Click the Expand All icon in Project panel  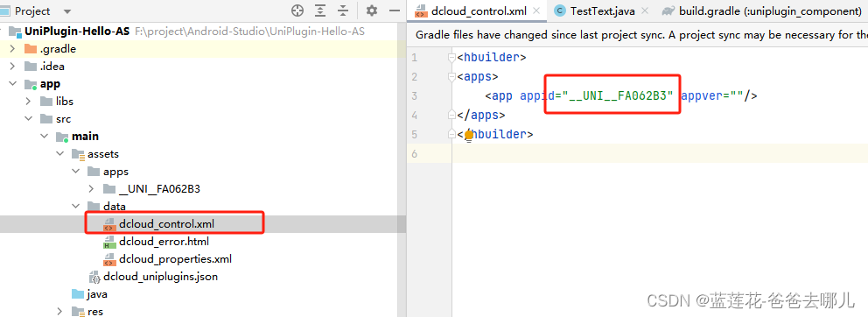(320, 11)
